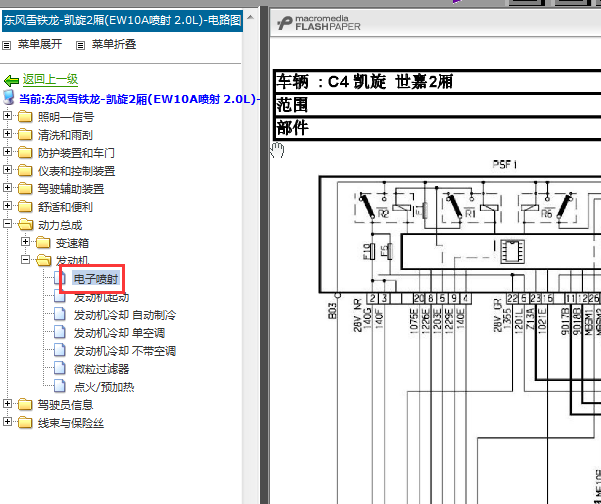
Task: Collapse the 发动机 subfolder node
Action: coord(25,259)
